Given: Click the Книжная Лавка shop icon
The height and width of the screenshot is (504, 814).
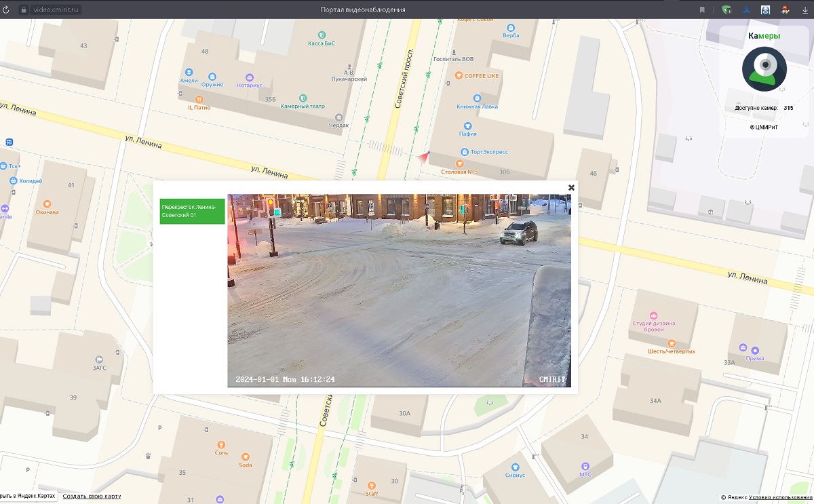Looking at the screenshot, I should pos(478,98).
